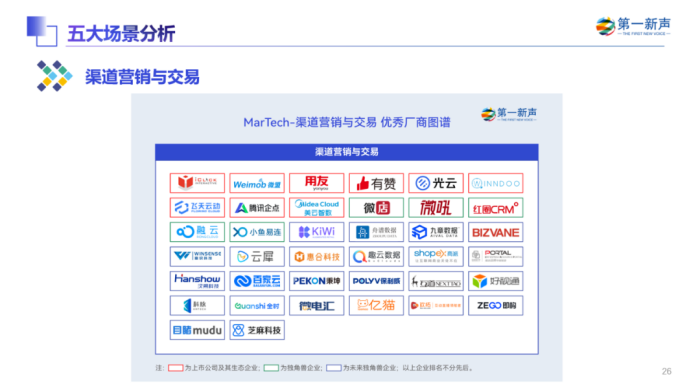Screen dimensions: 700x388
Task: Select the INNDOO logo
Action: point(496,183)
